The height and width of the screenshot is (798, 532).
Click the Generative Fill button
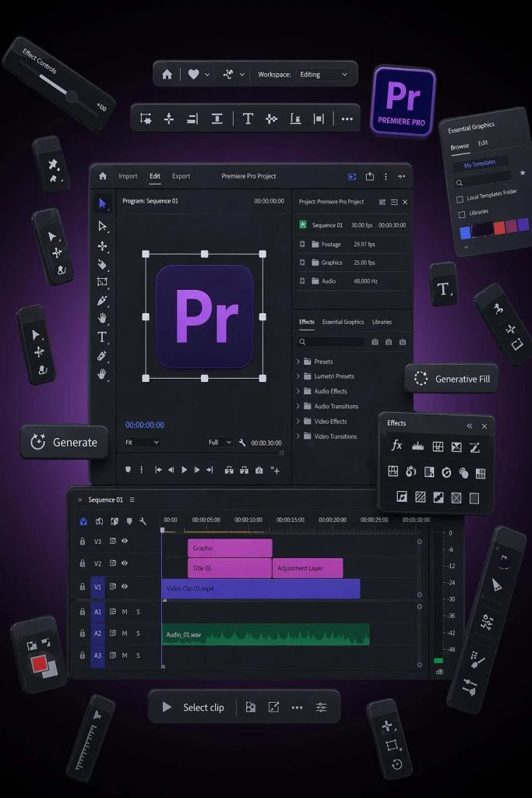[452, 379]
